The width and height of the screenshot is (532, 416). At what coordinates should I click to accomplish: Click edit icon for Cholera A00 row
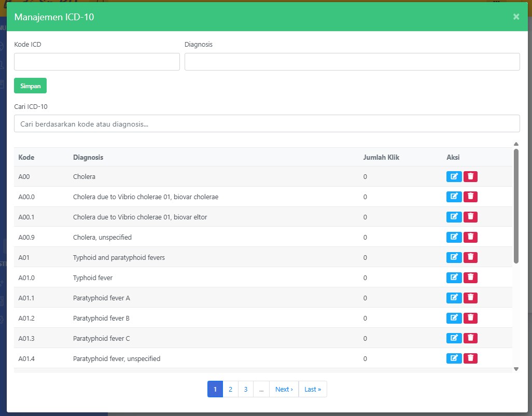(454, 176)
